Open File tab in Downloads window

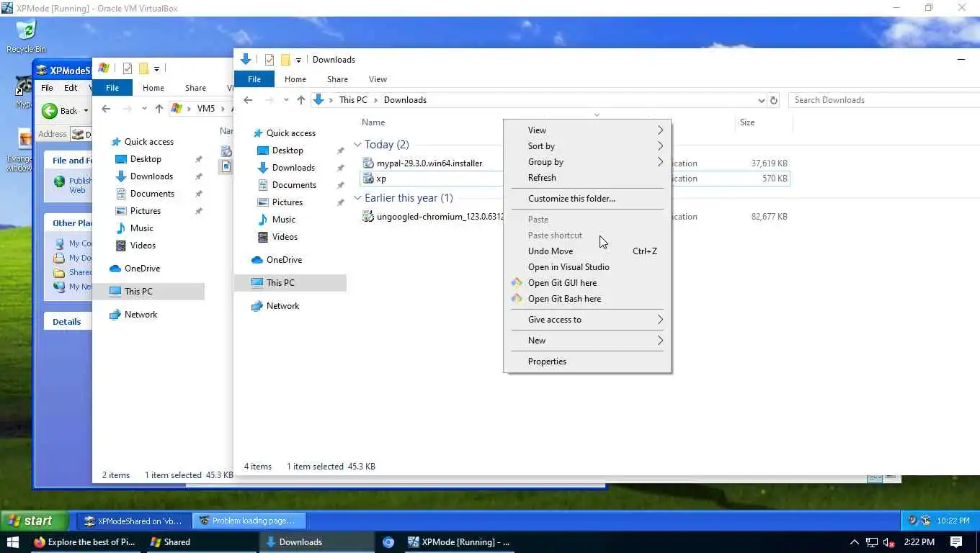[x=254, y=79]
